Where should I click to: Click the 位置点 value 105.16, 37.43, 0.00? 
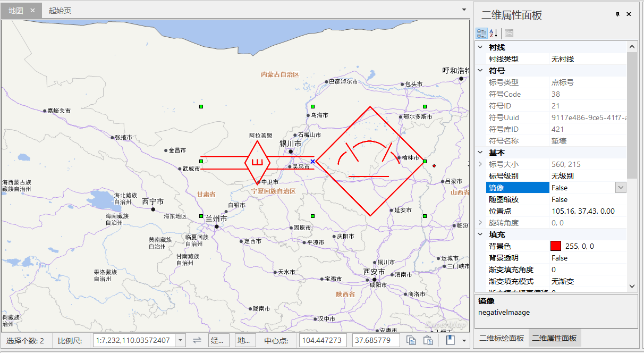(583, 211)
